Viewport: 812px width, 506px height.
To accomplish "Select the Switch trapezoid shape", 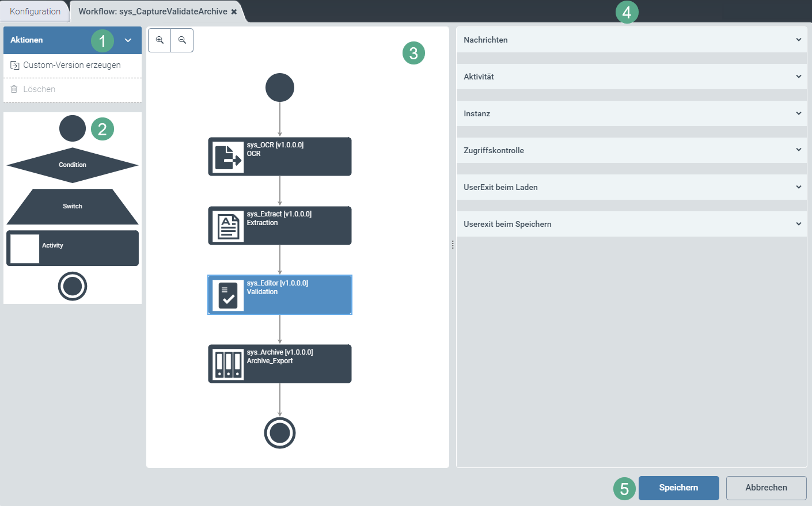I will click(72, 206).
